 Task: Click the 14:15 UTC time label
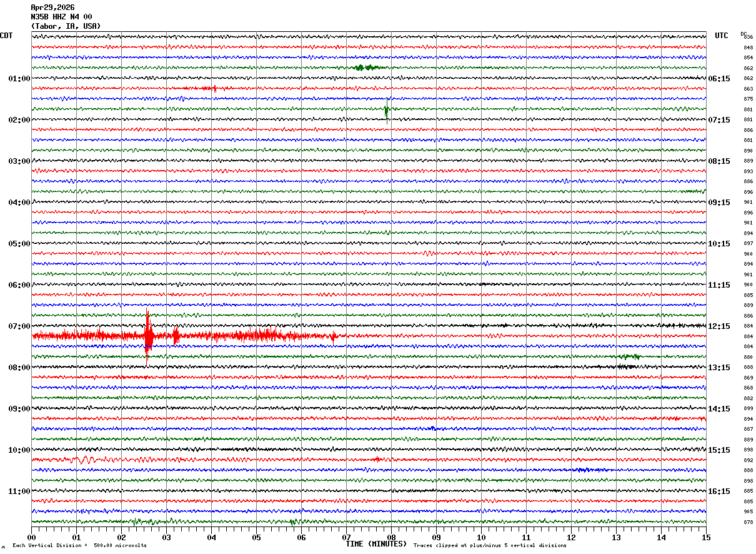point(719,409)
